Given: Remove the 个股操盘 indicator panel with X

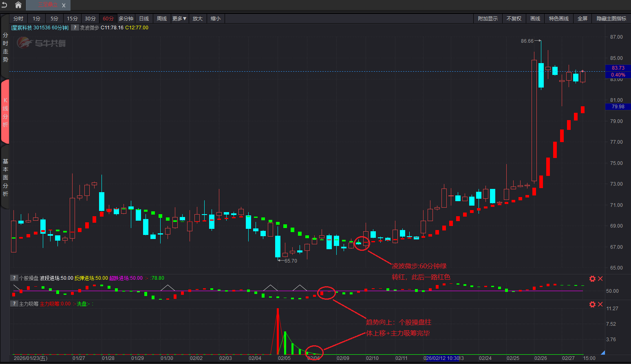Looking at the screenshot, I should pos(600,278).
